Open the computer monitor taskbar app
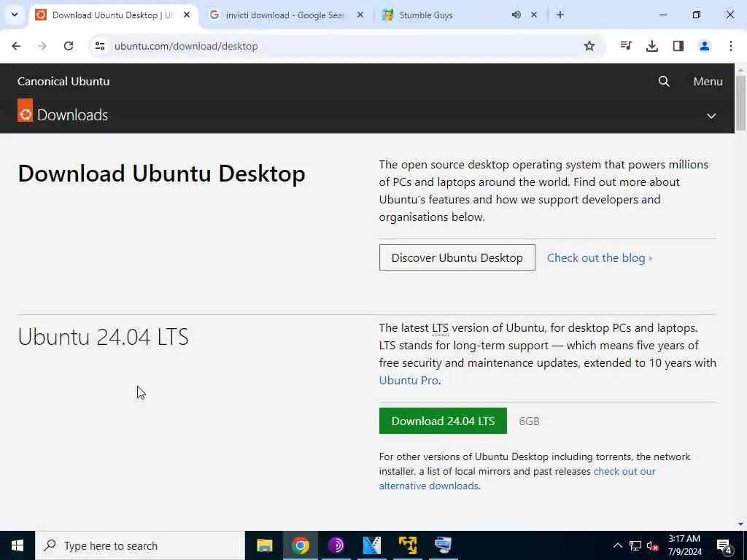747x560 pixels. [443, 545]
